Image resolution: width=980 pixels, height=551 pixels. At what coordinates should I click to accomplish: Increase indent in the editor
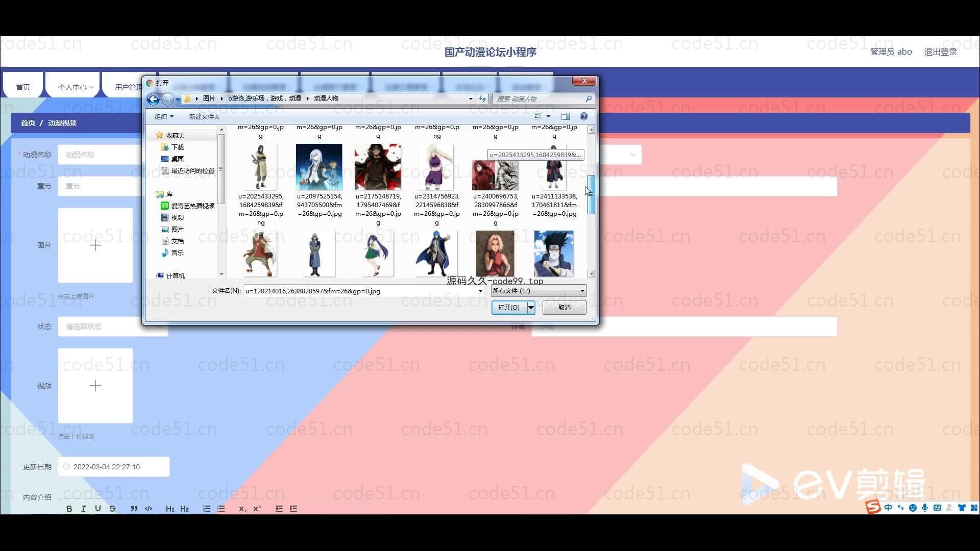click(x=293, y=509)
